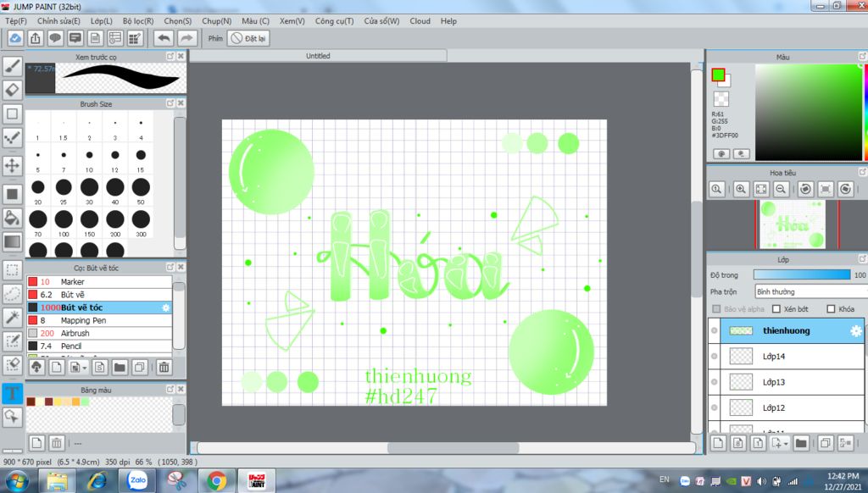Click the Đặt lại button

coord(249,38)
